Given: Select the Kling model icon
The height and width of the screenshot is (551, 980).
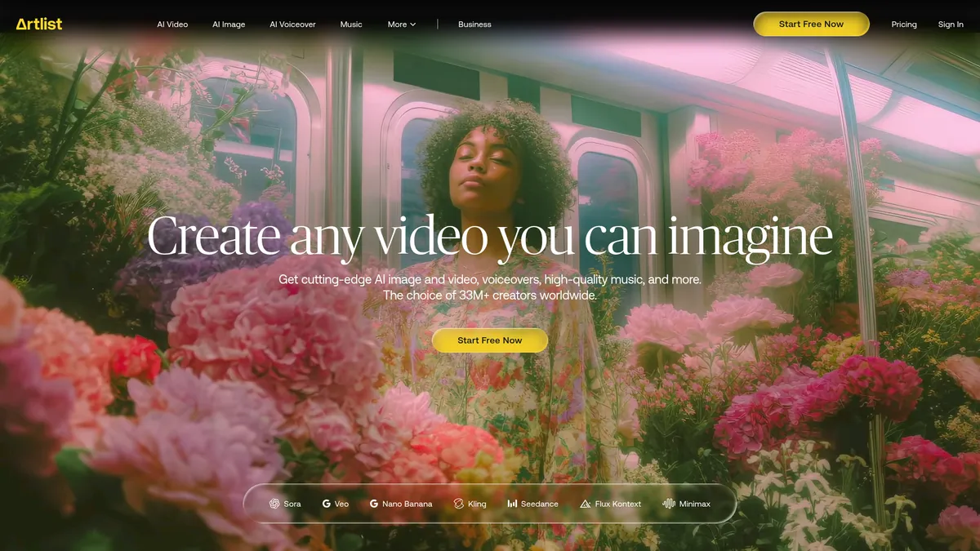Looking at the screenshot, I should point(459,504).
